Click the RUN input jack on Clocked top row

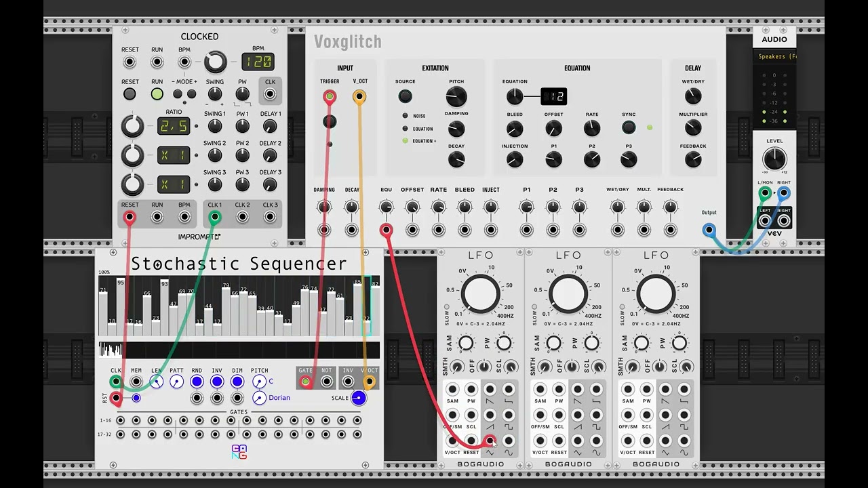[157, 62]
